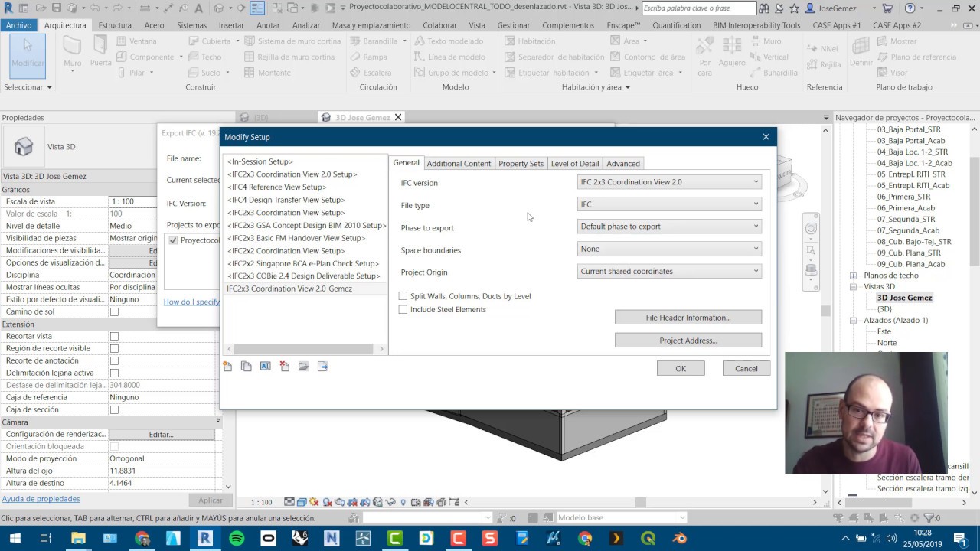Open the Windows Start menu
Screen dimensions: 980x551
tap(15, 539)
